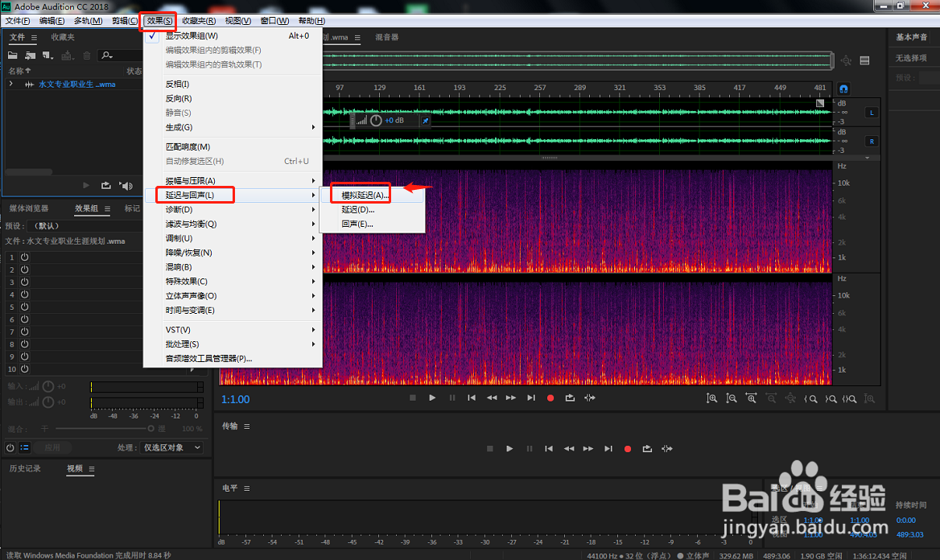
Task: Click zoom to out point icon
Action: click(831, 399)
